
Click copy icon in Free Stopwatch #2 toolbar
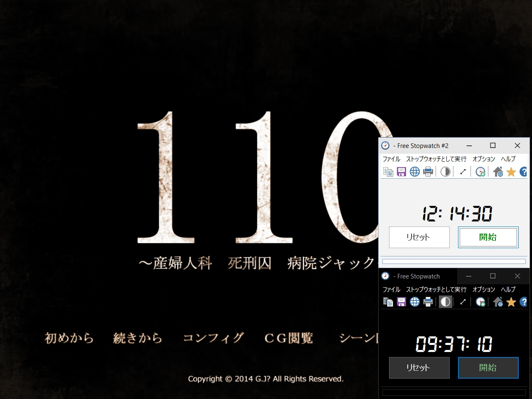pyautogui.click(x=388, y=172)
